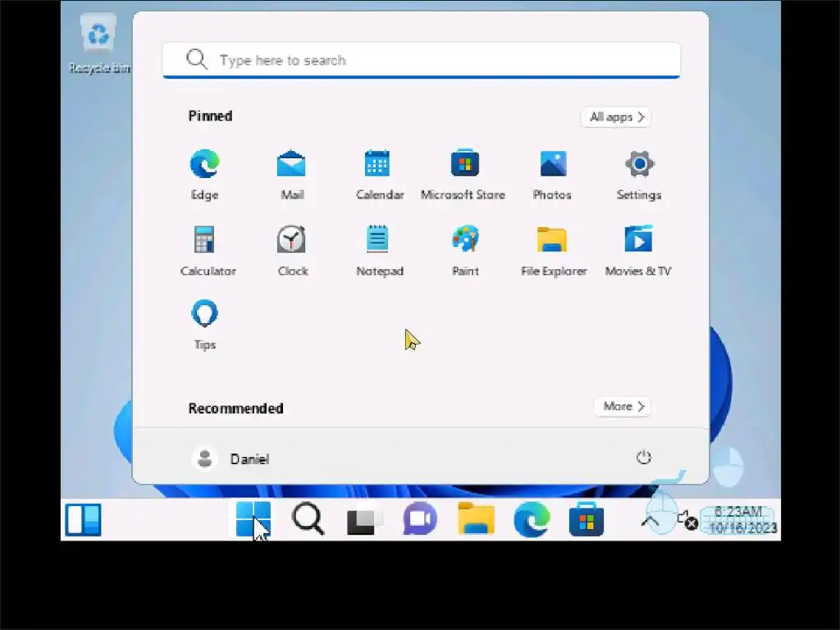Launch Edge from the taskbar
Viewport: 840px width, 630px height.
532,519
